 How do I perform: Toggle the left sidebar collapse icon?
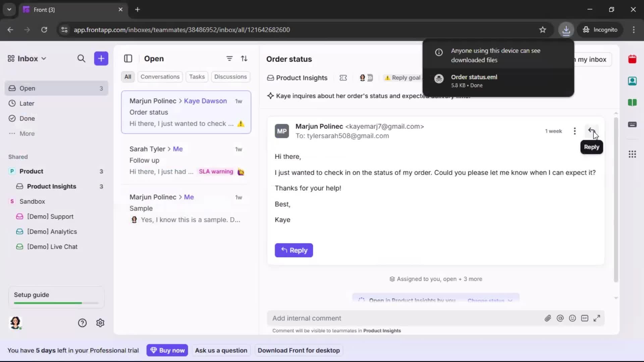[128, 58]
